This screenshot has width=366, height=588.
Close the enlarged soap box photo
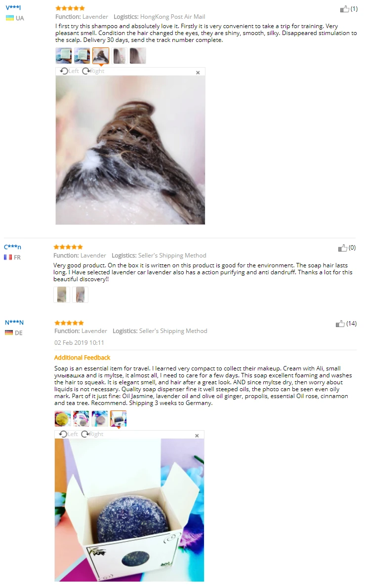click(x=197, y=436)
